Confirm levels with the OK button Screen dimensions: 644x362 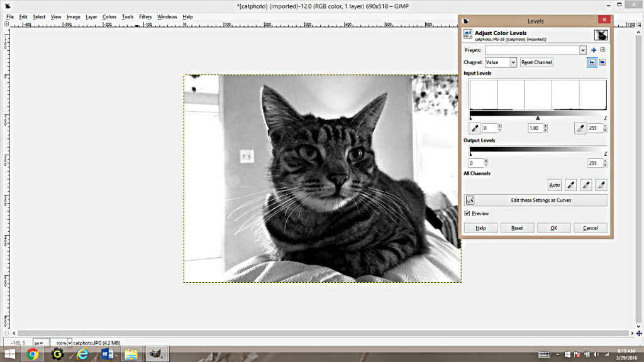point(553,228)
